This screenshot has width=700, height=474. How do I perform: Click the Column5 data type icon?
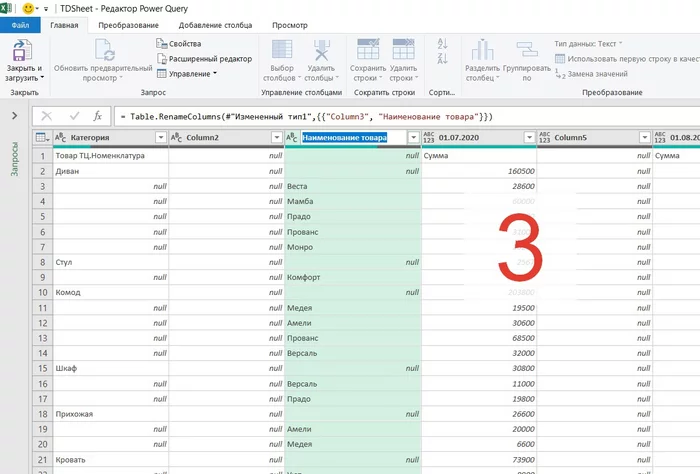(544, 137)
